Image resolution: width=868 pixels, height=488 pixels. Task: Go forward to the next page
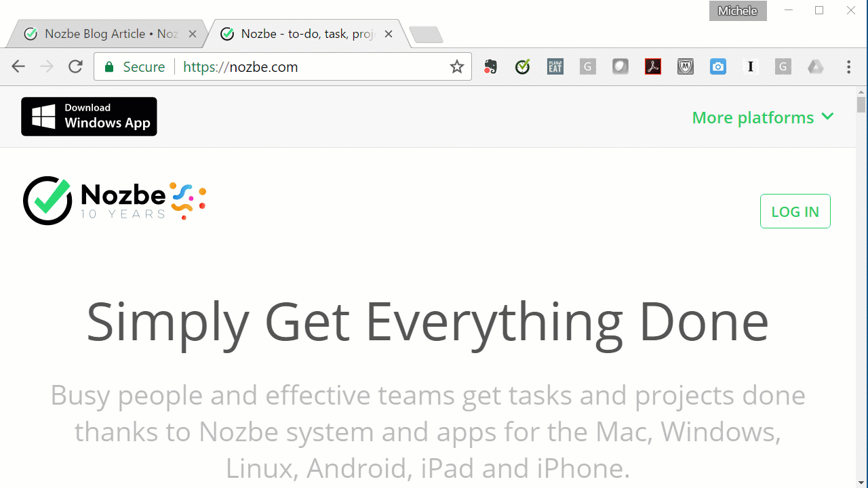pos(47,66)
